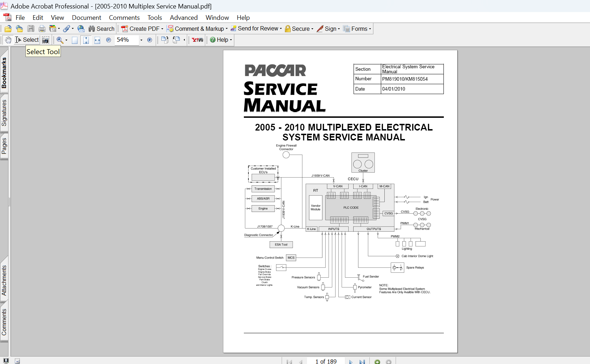The image size is (590, 364).
Task: Open the Tools menu
Action: (155, 18)
